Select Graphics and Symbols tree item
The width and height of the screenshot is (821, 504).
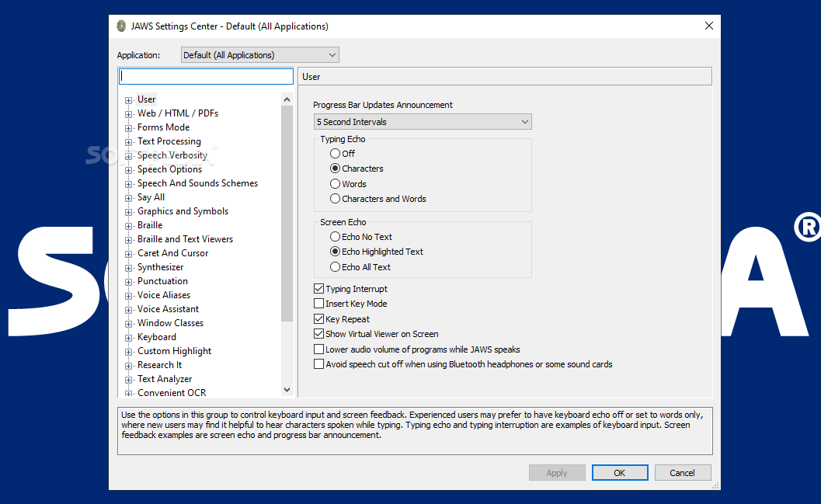point(183,211)
